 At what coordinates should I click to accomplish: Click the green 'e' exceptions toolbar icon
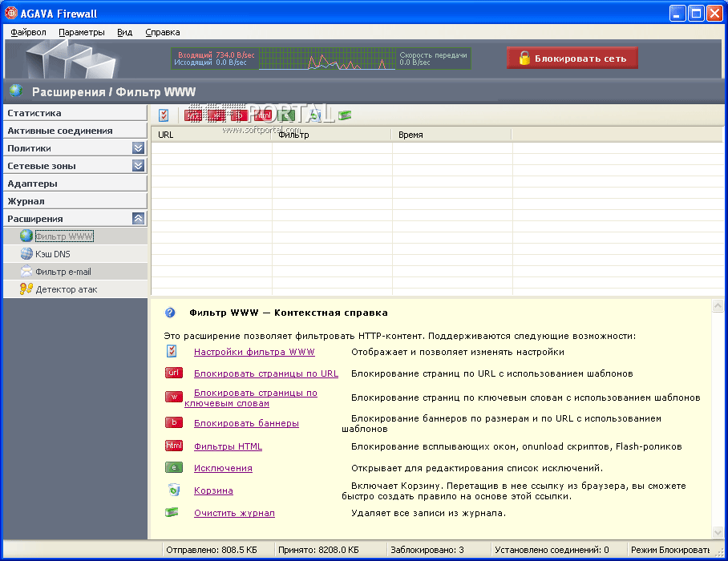coord(286,115)
